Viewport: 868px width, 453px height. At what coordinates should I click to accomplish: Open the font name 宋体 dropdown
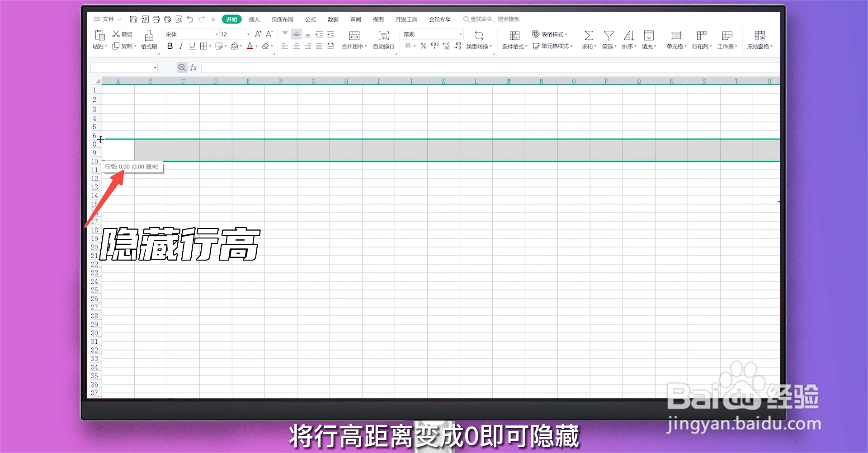217,34
